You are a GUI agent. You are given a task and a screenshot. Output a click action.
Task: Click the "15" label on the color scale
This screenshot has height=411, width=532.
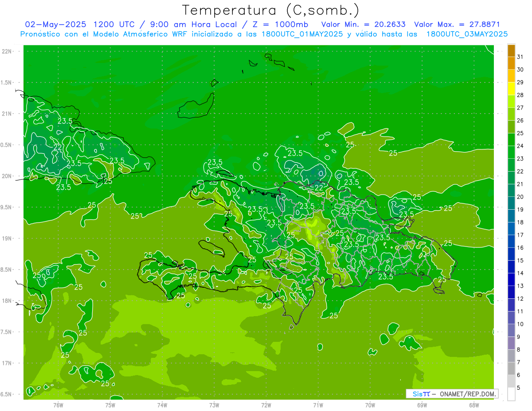(x=520, y=260)
